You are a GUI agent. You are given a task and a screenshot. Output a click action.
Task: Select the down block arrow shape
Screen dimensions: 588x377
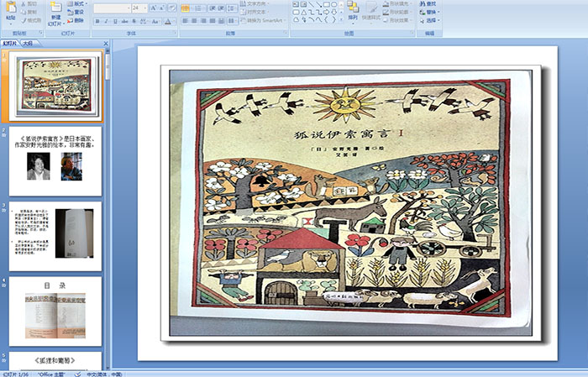[x=333, y=13]
